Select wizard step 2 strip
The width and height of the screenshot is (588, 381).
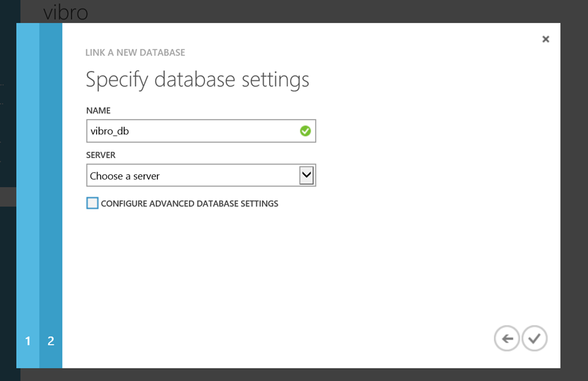(x=51, y=195)
